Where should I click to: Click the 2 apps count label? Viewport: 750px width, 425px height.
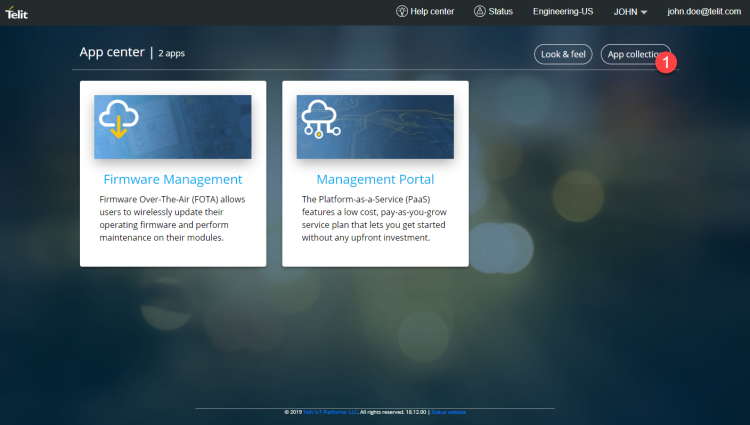172,54
